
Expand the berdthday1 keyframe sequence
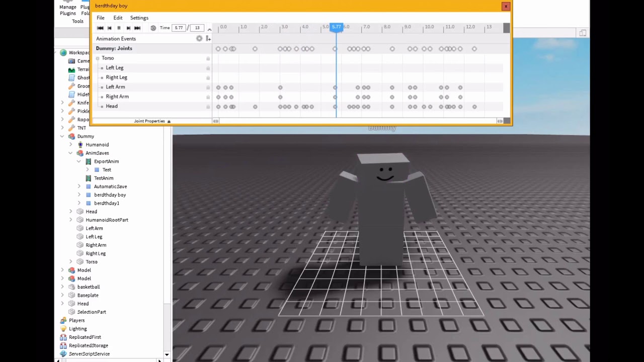79,203
